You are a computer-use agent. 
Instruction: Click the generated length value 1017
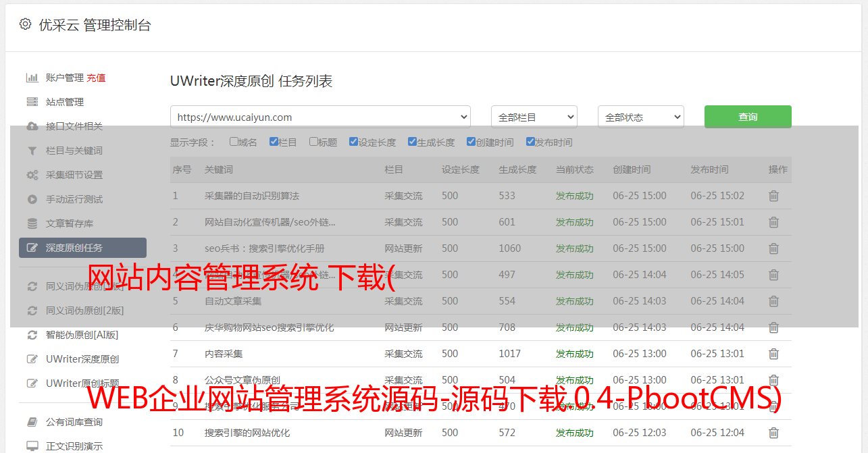pyautogui.click(x=510, y=354)
